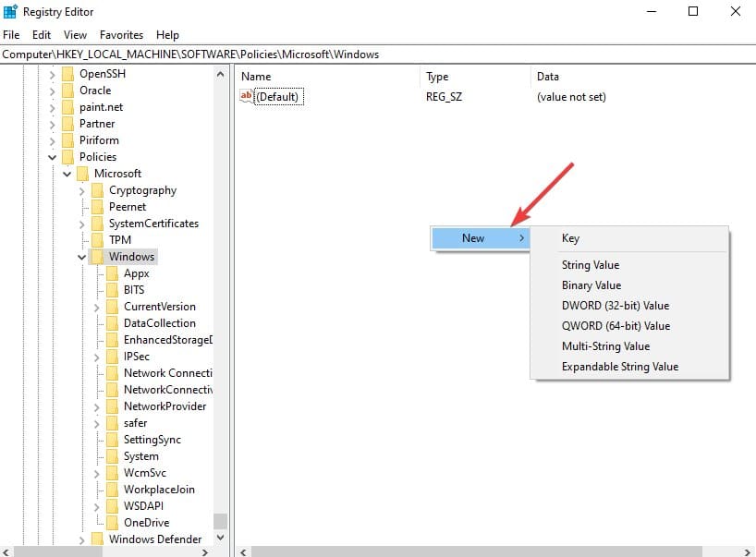
Task: Open the Favorites menu
Action: coord(121,34)
